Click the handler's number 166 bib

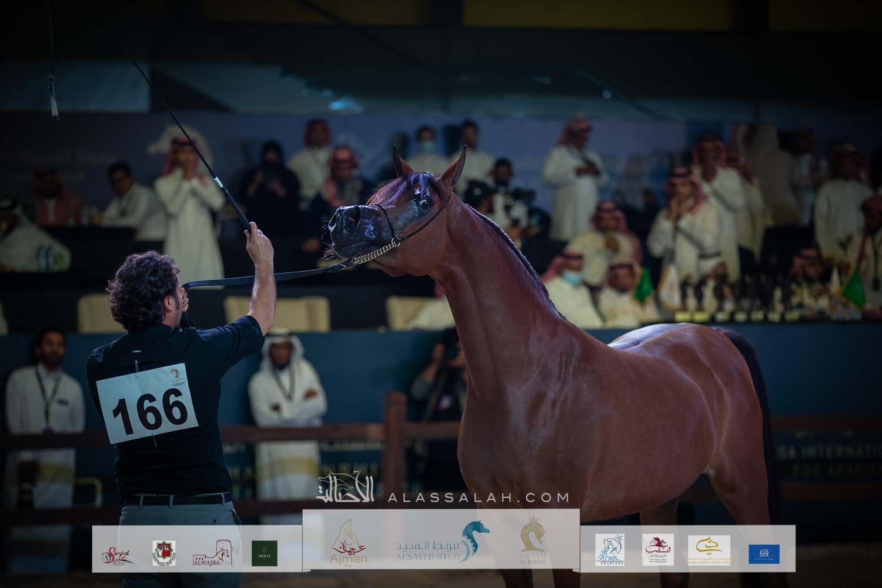(x=147, y=404)
